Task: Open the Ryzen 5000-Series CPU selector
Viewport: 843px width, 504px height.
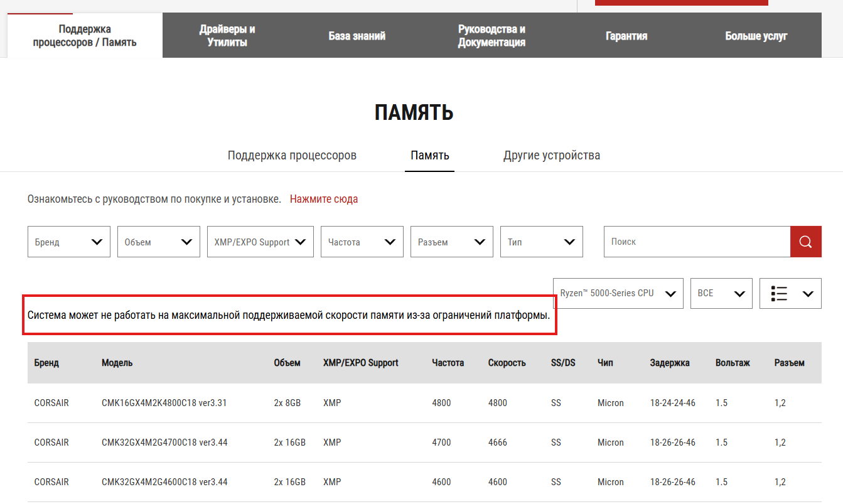Action: [617, 293]
